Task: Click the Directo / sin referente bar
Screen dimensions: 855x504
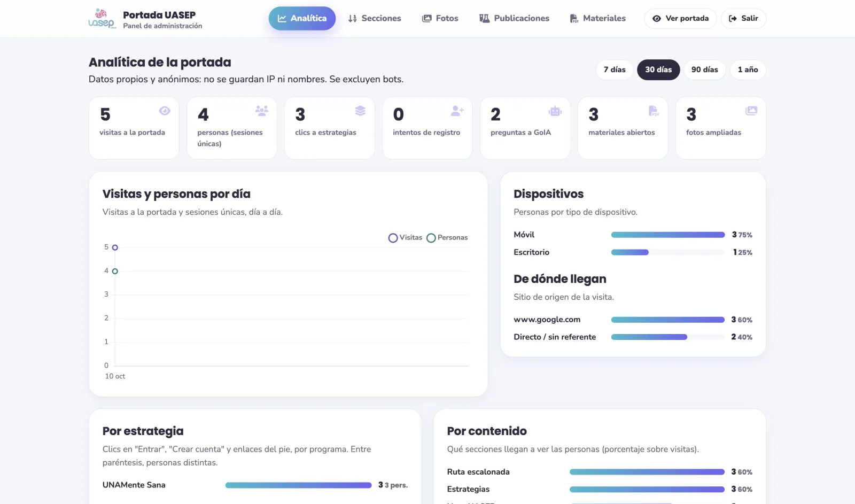Action: click(x=668, y=337)
